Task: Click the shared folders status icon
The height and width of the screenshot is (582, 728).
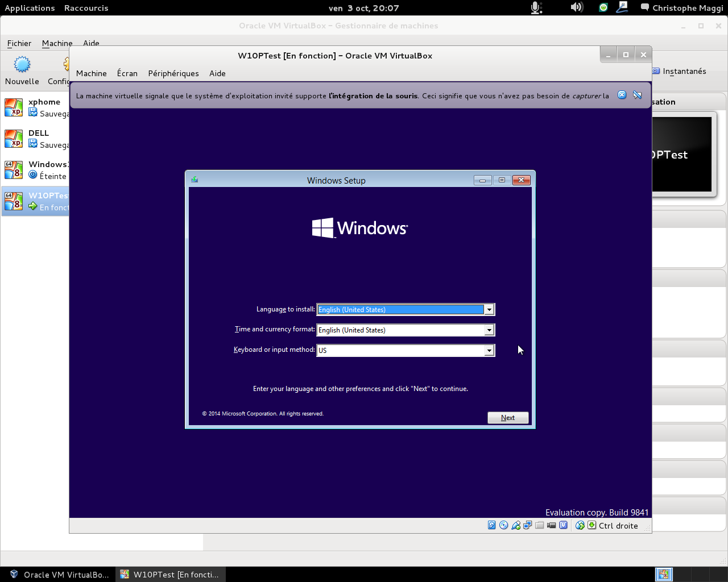Action: click(539, 525)
